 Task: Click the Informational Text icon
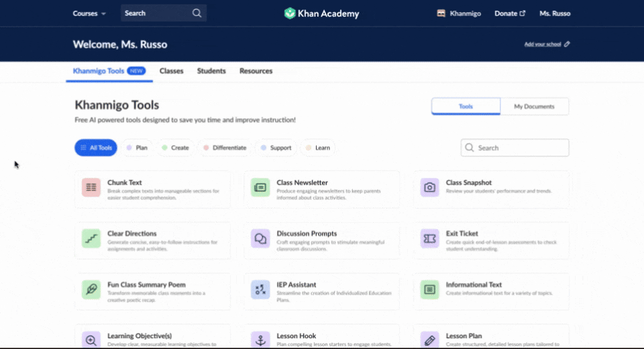(430, 290)
